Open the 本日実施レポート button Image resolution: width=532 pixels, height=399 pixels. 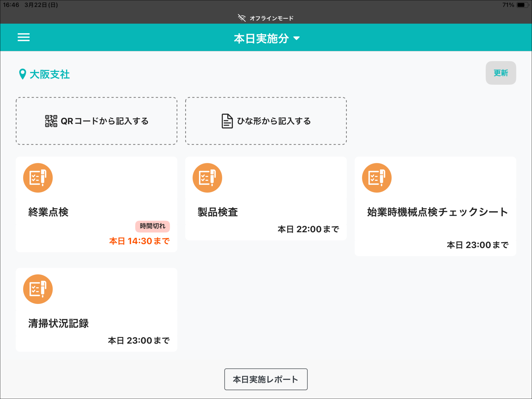click(x=266, y=379)
